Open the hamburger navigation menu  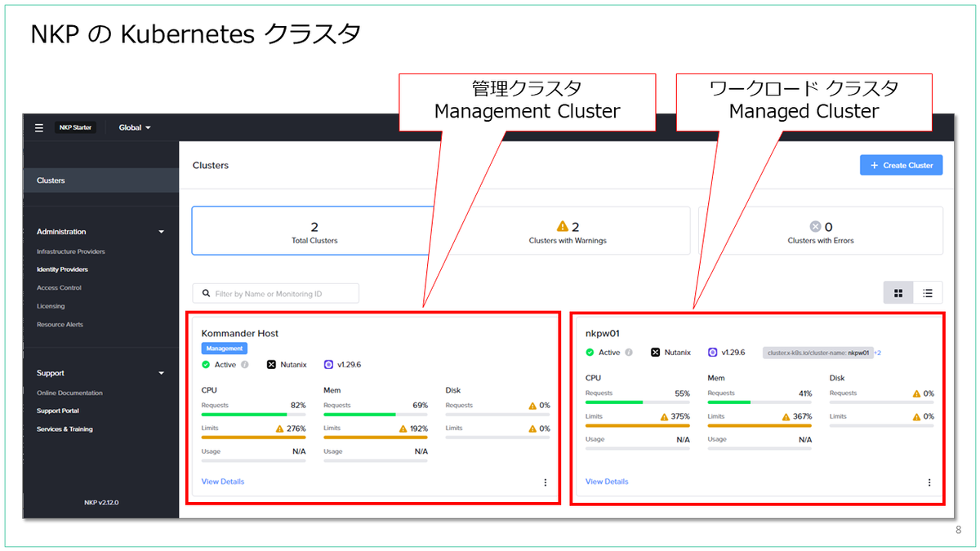pyautogui.click(x=38, y=127)
